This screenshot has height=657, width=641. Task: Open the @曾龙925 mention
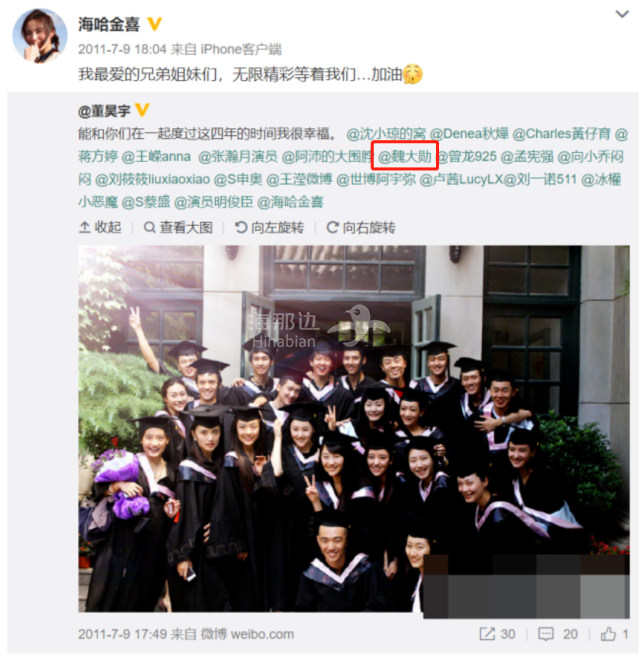tap(466, 156)
